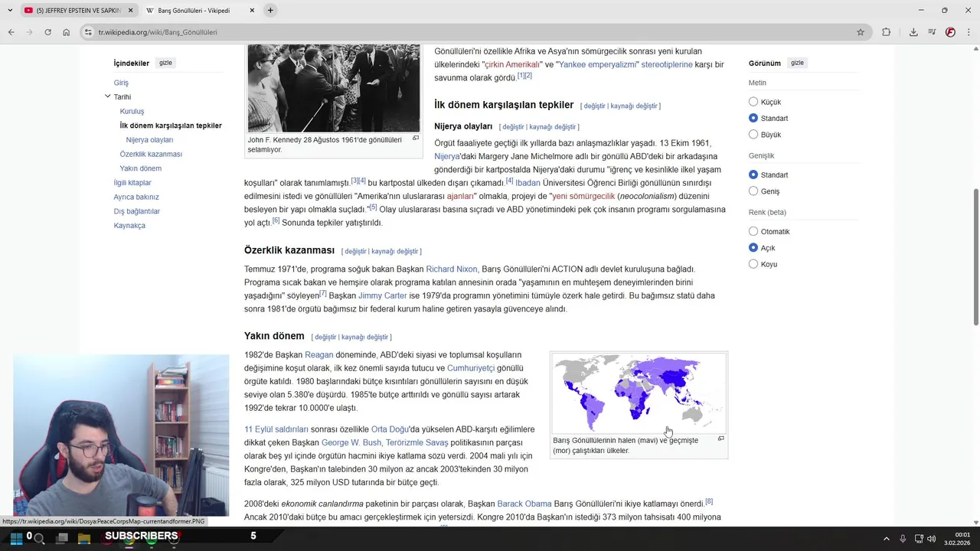Select Otomatik color mode
Viewport: 980px width, 551px height.
point(753,231)
